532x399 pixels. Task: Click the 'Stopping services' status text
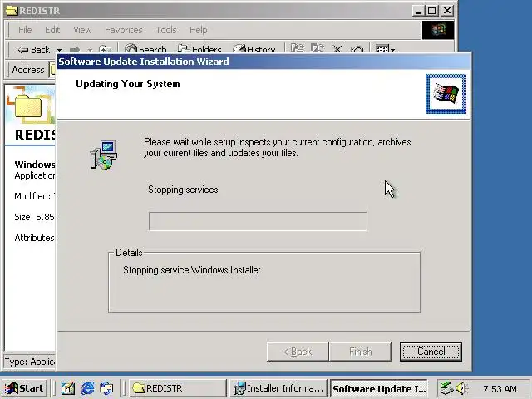(x=183, y=190)
